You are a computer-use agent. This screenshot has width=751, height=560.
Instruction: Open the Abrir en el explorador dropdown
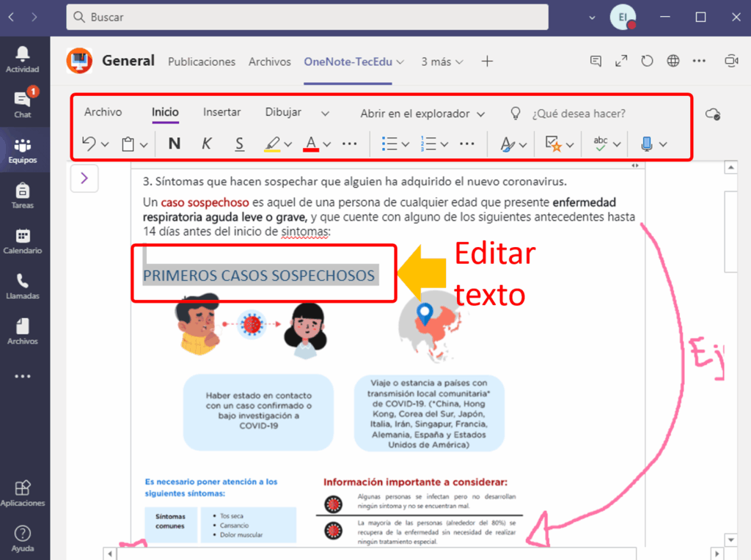(x=422, y=114)
